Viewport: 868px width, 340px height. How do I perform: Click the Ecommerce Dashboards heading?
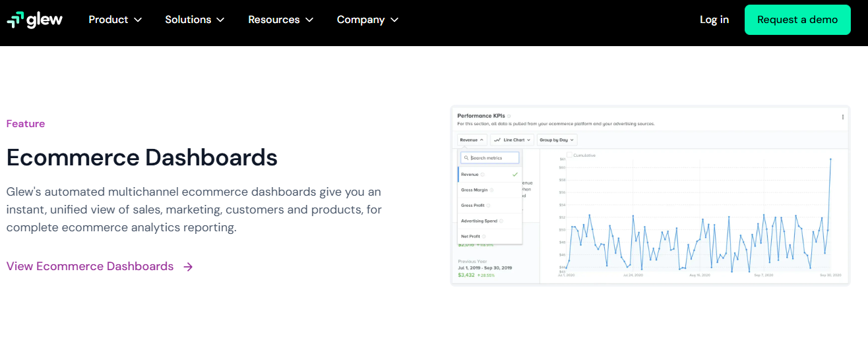pos(142,157)
